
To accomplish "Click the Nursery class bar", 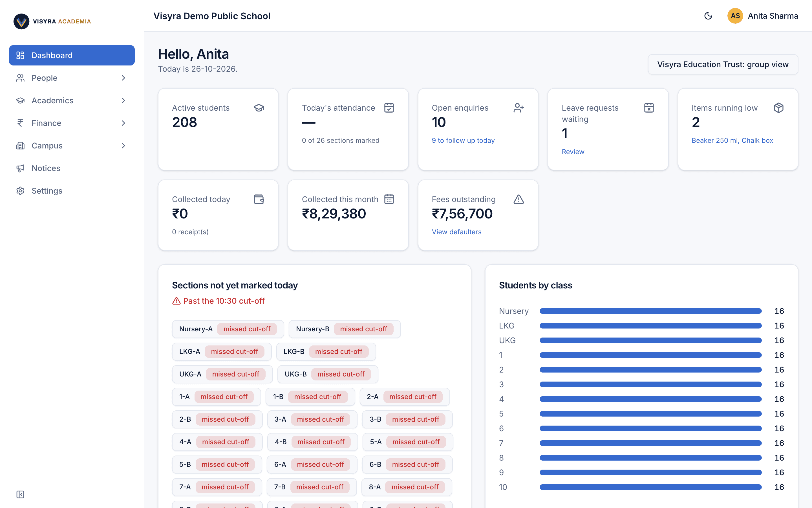I will [x=650, y=311].
